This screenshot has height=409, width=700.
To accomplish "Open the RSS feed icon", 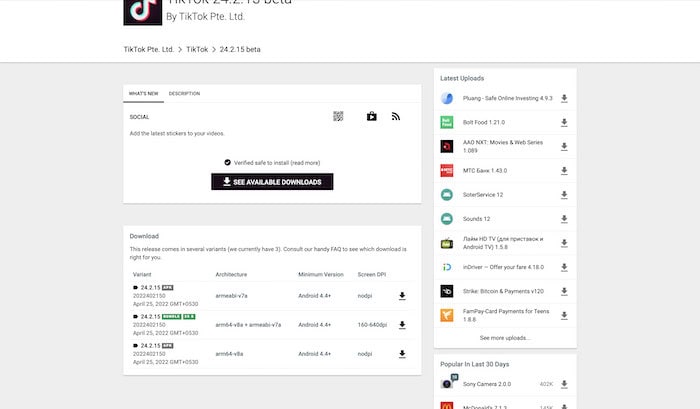I will [396, 117].
